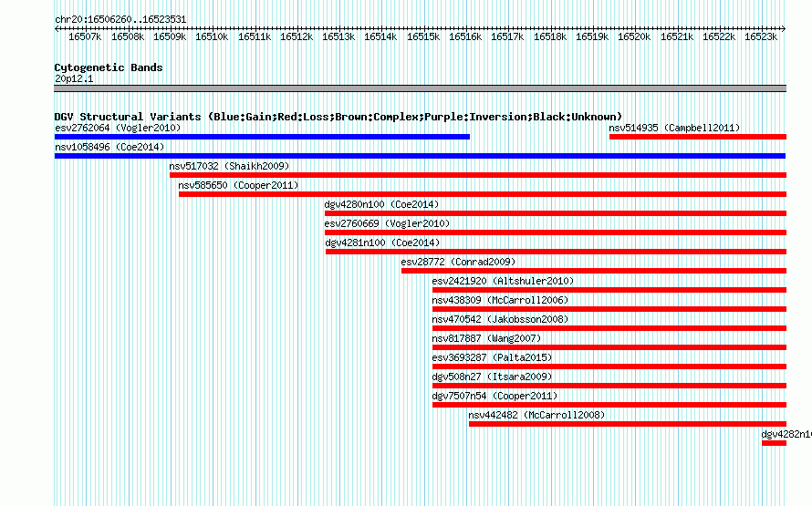Open nsv438309 (McCarroll2006) label
This screenshot has width=812, height=506.
click(500, 300)
